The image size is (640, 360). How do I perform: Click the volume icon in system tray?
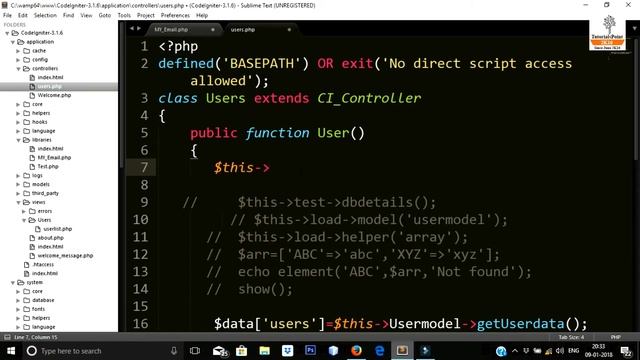pos(560,351)
